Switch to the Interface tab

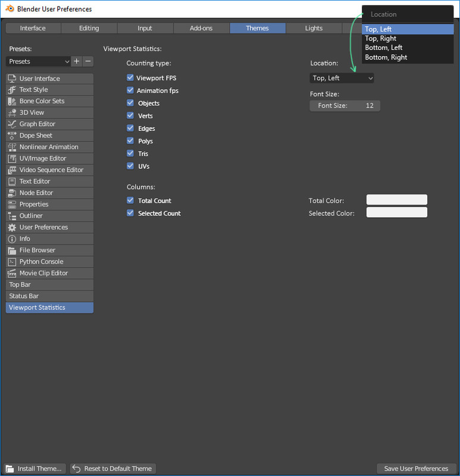coord(33,28)
